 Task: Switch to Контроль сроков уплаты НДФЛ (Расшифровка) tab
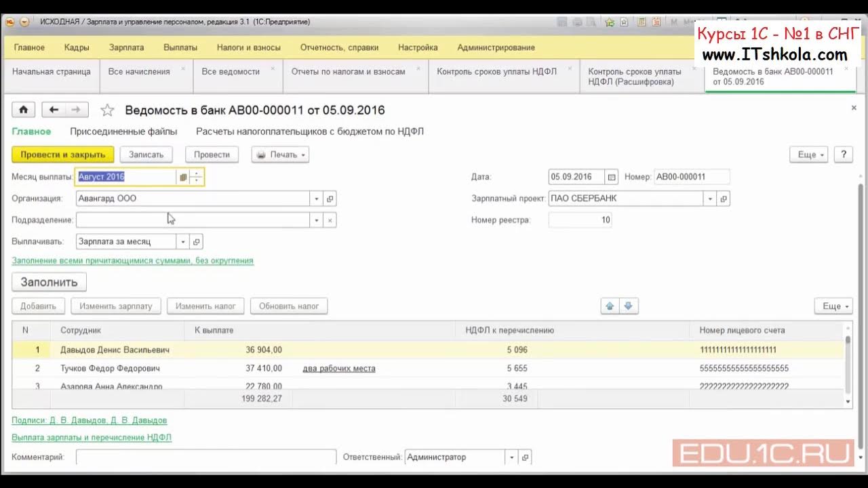pyautogui.click(x=641, y=77)
